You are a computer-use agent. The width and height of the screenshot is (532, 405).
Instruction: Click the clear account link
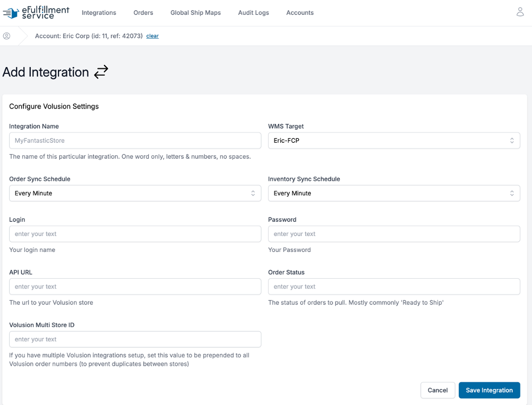coord(152,36)
